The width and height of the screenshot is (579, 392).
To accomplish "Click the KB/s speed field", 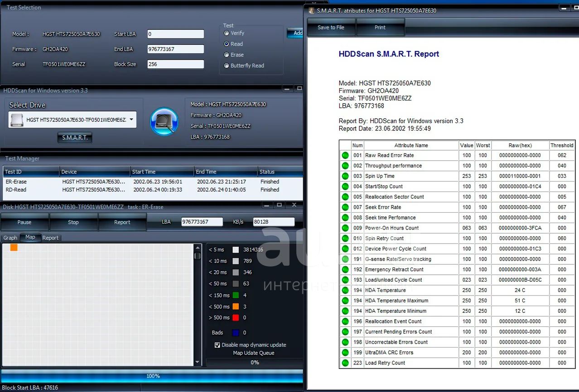I will 274,222.
